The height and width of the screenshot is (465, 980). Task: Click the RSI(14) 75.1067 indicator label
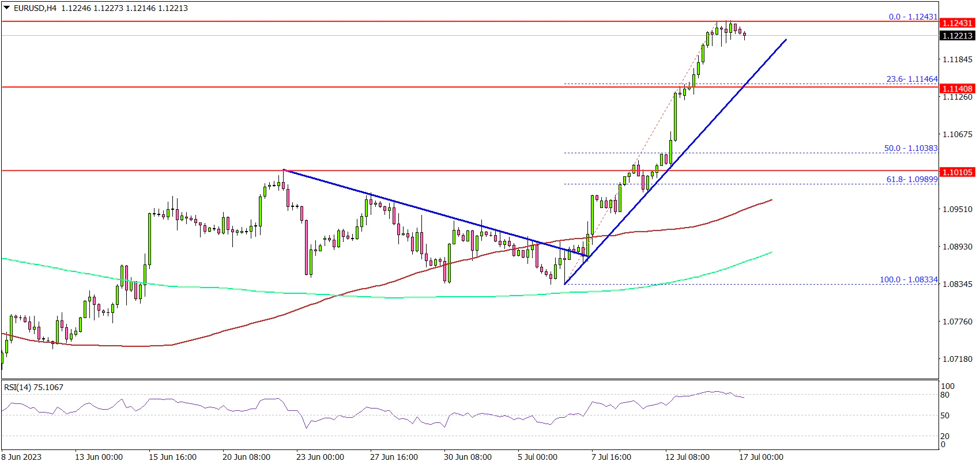[33, 387]
